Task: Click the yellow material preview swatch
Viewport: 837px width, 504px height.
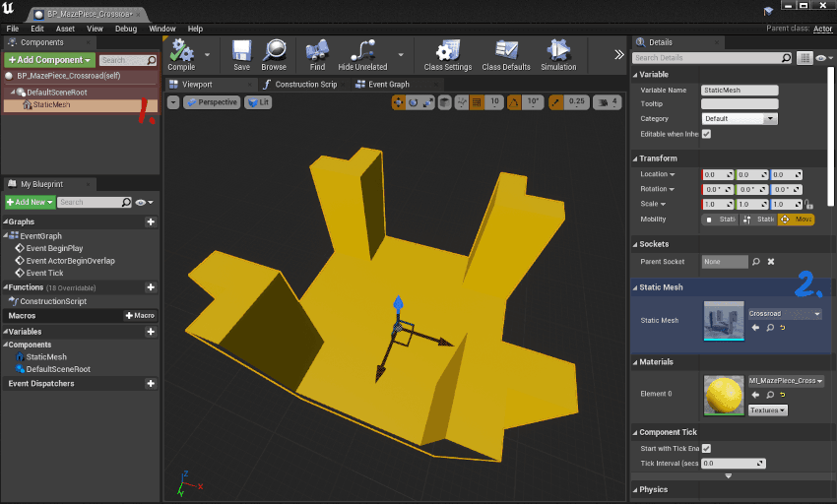Action: click(724, 395)
